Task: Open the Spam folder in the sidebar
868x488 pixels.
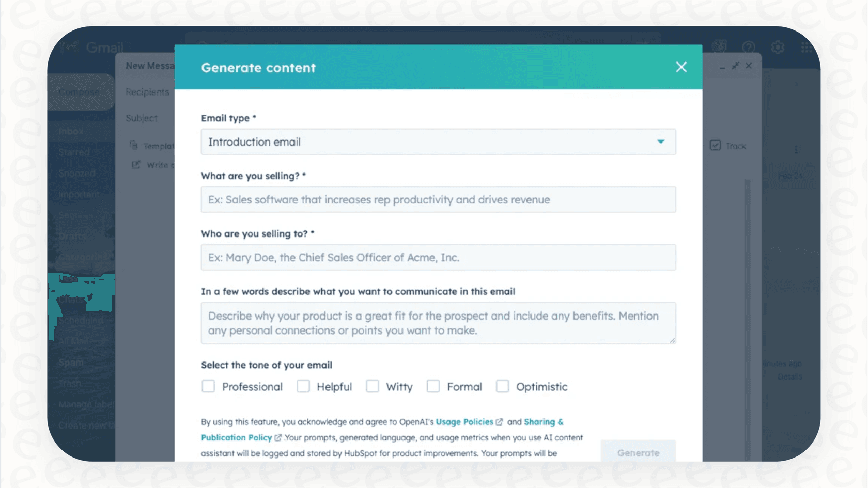Action: click(71, 362)
